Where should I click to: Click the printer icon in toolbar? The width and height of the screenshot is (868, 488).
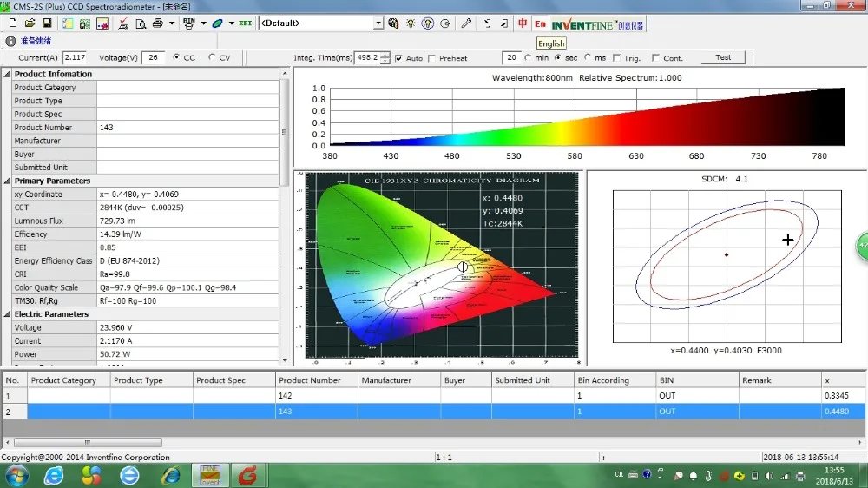pyautogui.click(x=158, y=23)
